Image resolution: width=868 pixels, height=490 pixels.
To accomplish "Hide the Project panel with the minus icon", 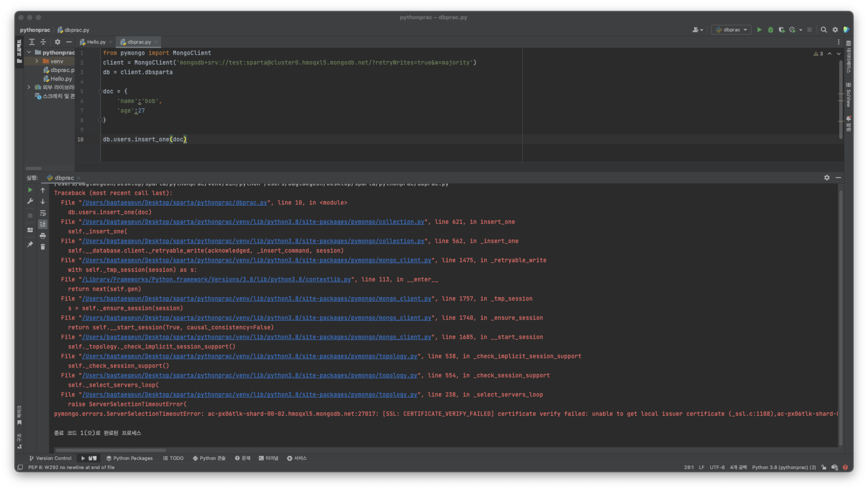I will (x=69, y=42).
